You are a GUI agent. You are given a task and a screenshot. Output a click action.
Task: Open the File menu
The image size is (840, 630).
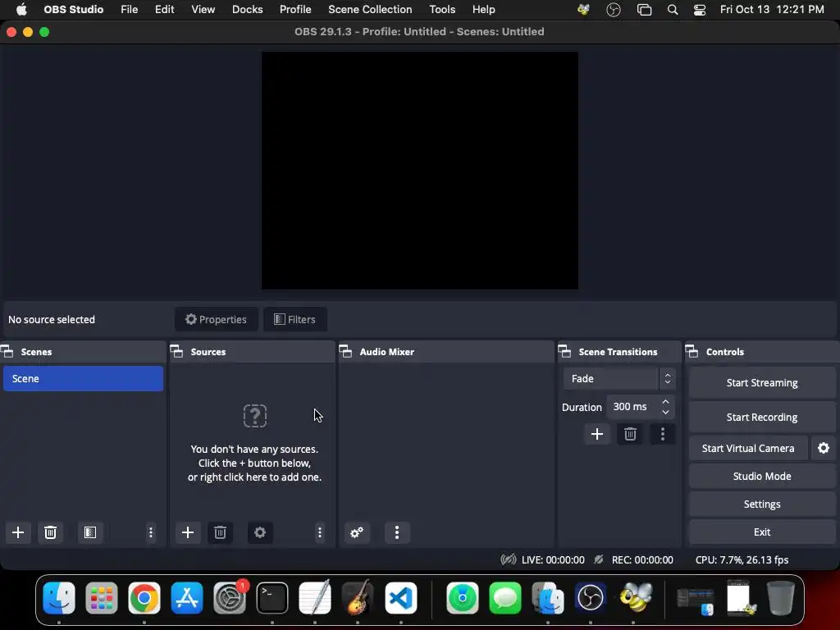(x=129, y=10)
